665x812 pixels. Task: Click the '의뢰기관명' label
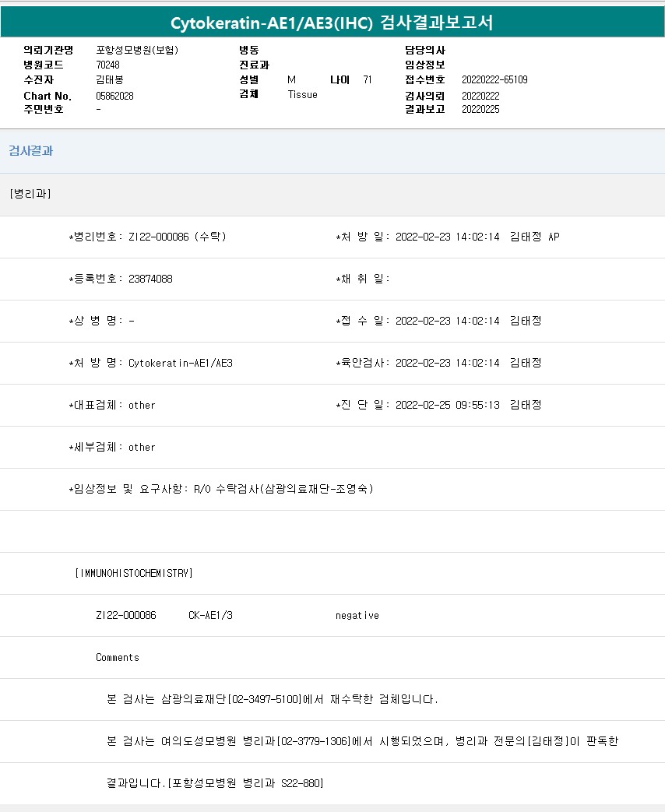click(x=48, y=51)
